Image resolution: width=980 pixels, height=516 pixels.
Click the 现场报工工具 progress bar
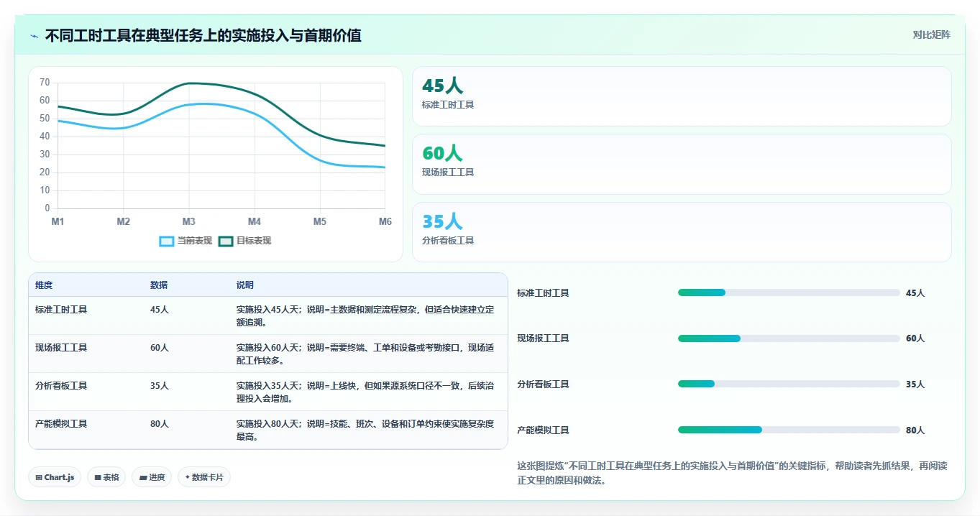pos(789,338)
